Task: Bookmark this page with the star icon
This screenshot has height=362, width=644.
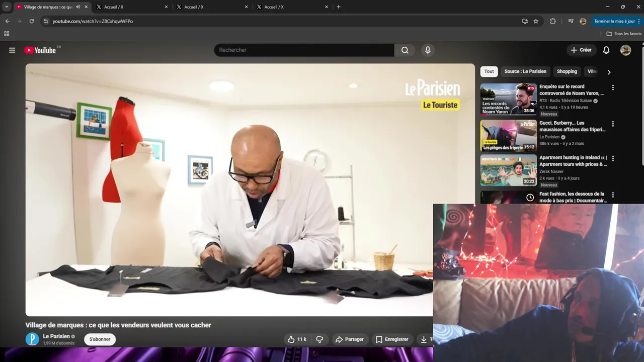Action: [536, 21]
